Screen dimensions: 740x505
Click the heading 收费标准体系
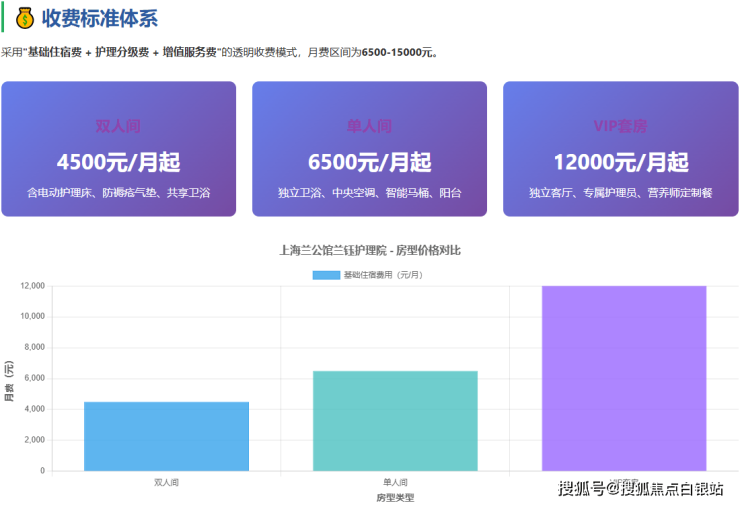click(100, 18)
